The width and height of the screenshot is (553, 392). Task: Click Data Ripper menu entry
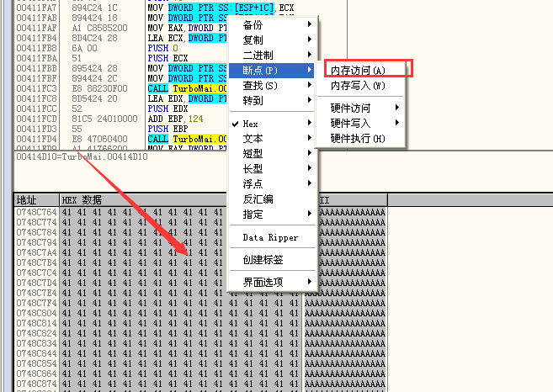click(269, 238)
